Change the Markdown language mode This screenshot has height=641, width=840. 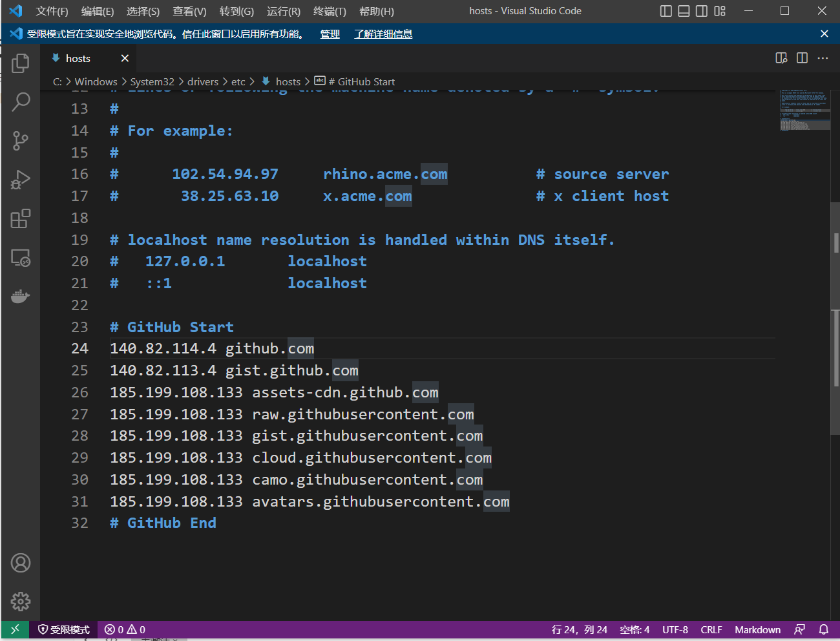coord(757,629)
